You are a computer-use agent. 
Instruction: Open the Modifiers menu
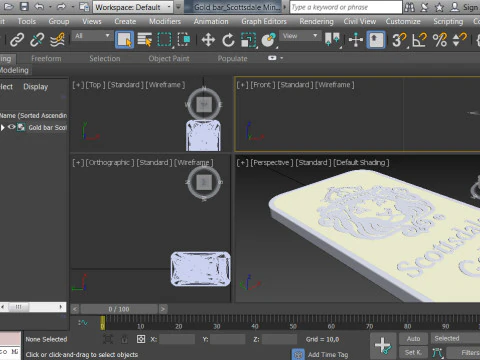point(165,21)
